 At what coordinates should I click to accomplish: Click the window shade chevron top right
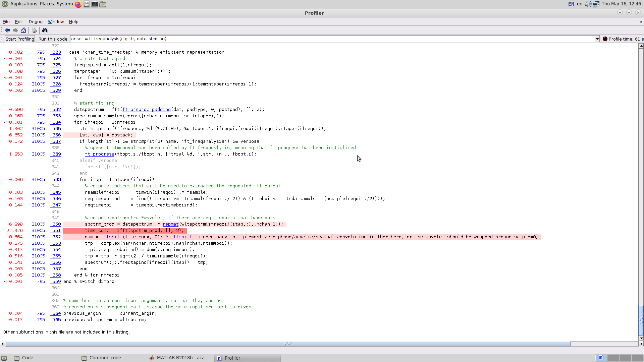(629, 12)
